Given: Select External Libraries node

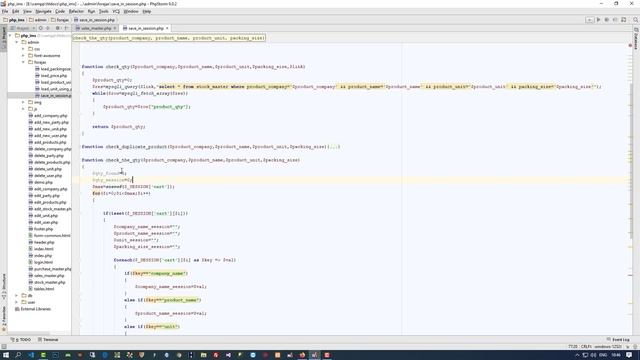Looking at the screenshot, I should (33, 309).
